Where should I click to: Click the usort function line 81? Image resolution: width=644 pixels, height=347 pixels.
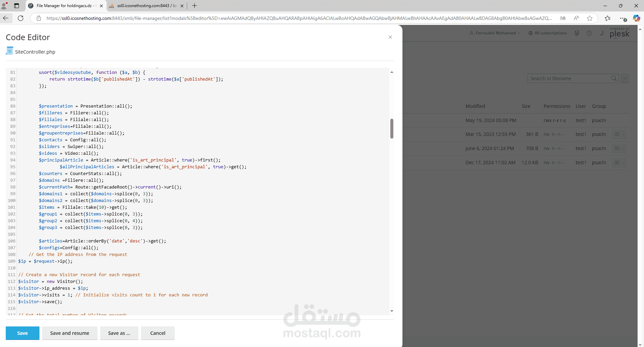tap(92, 73)
